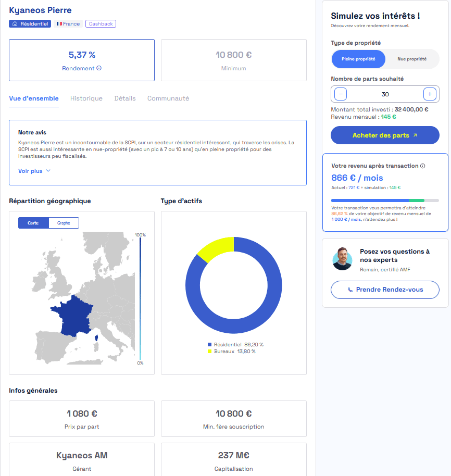The width and height of the screenshot is (451, 476).
Task: Click the French flag icon badge
Action: point(68,23)
